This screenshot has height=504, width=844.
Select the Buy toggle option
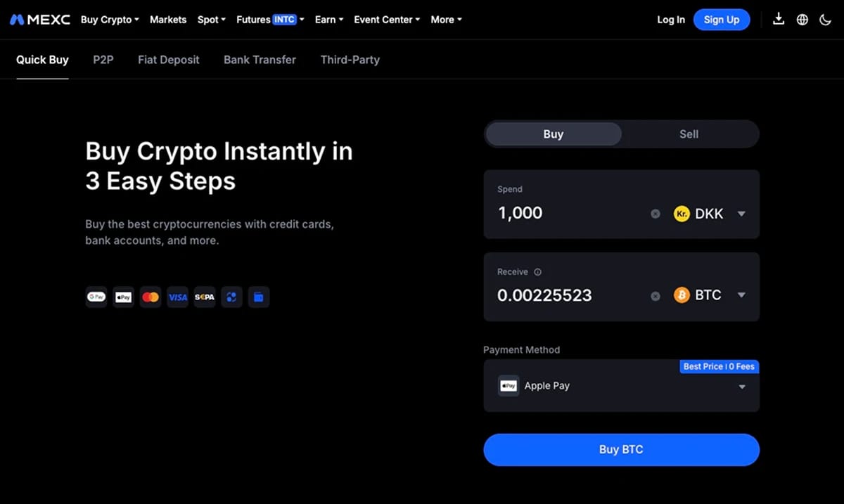(554, 134)
